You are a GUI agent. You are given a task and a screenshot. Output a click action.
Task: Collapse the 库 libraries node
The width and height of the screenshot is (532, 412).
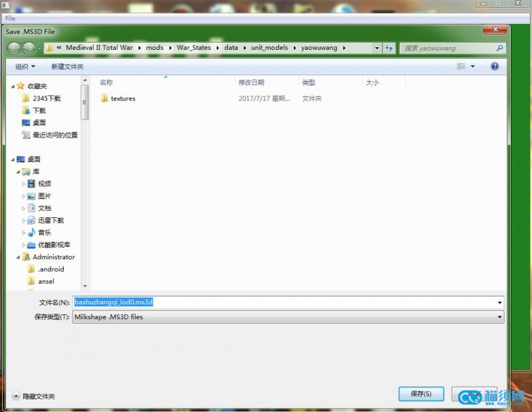(19, 172)
